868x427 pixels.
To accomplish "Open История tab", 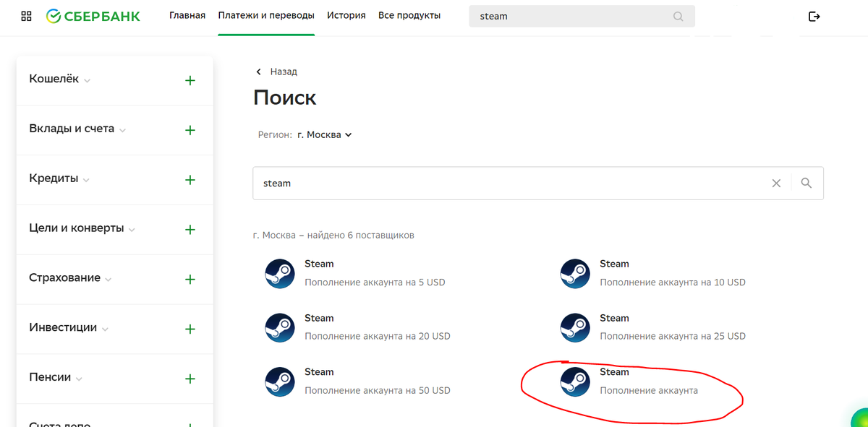I will click(346, 16).
